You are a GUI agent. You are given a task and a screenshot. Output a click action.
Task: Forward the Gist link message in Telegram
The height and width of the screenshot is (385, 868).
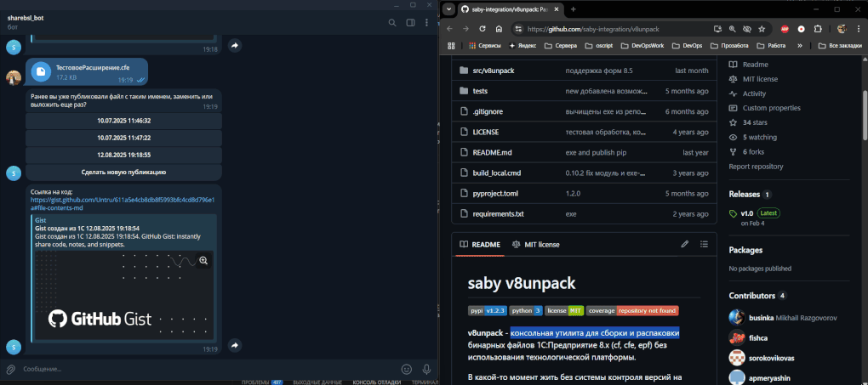pos(234,346)
